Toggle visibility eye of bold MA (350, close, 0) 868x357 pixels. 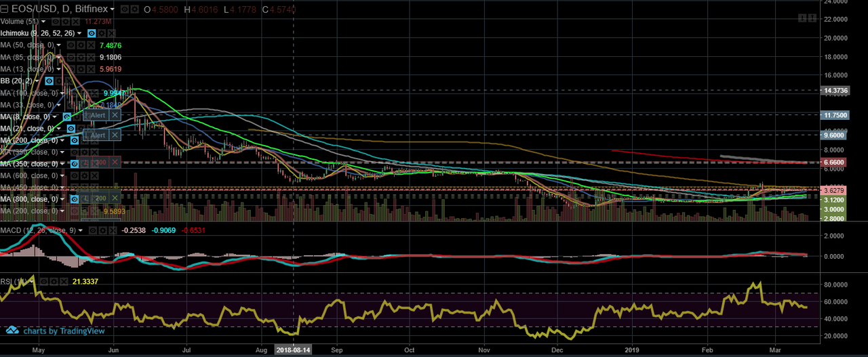(75, 163)
